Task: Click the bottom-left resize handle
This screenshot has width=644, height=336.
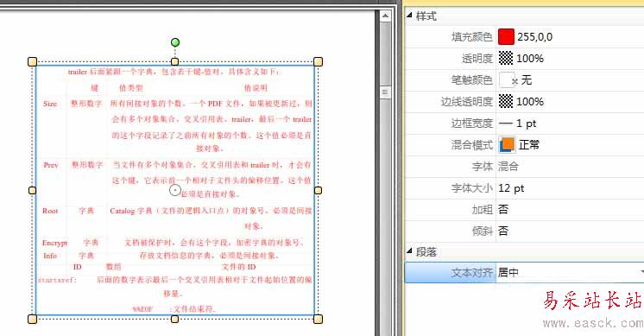Action: pyautogui.click(x=32, y=320)
